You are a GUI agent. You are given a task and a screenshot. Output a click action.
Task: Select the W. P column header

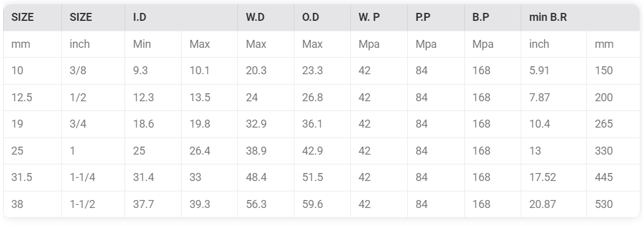click(x=378, y=17)
